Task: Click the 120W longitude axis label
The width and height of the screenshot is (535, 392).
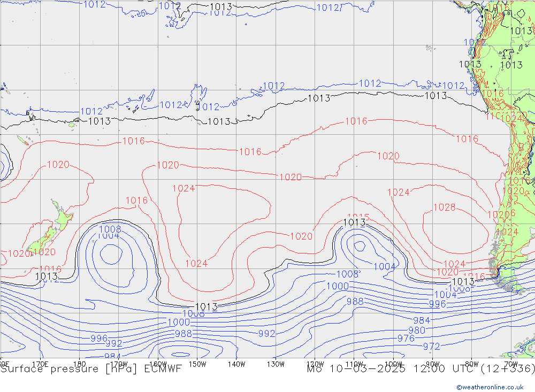Action: (x=315, y=364)
